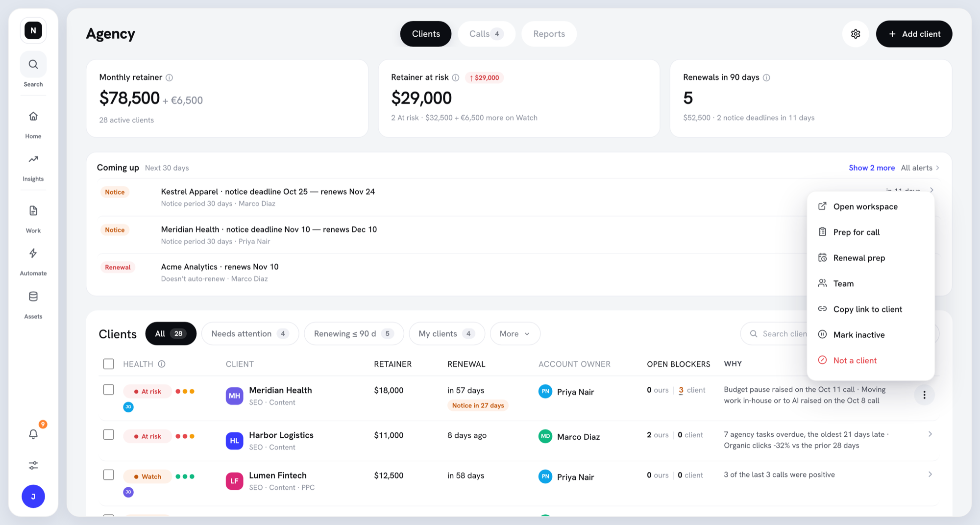Switch to the Calls tab
Image resolution: width=980 pixels, height=525 pixels.
486,34
